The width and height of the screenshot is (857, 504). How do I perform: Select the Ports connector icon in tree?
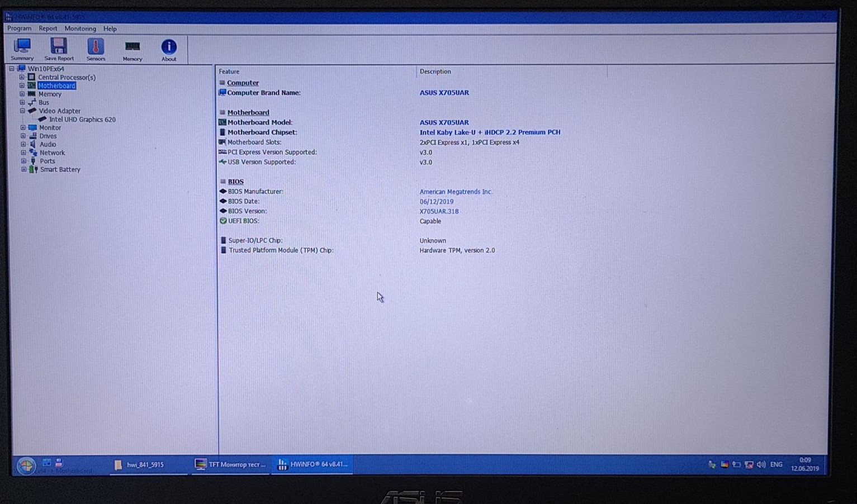(33, 161)
